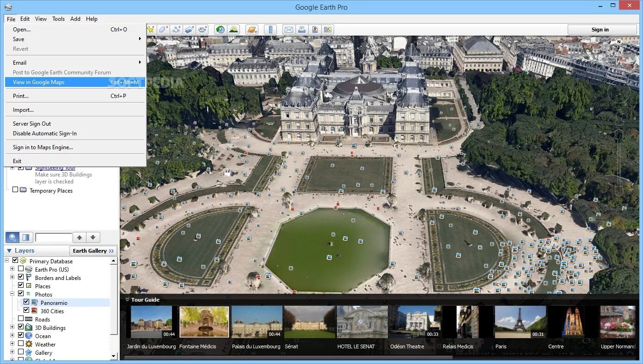Select View in Google Maps menu entry
The image size is (643, 364).
(75, 82)
